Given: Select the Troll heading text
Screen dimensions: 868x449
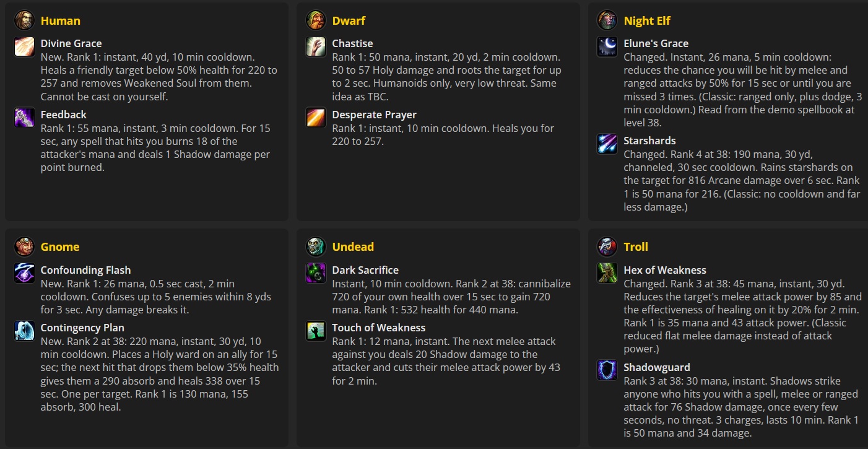Looking at the screenshot, I should (636, 246).
